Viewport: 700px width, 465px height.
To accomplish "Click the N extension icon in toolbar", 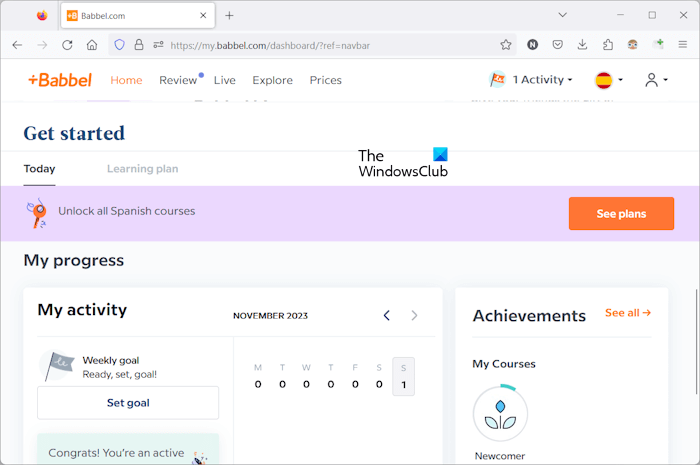I will click(x=532, y=45).
